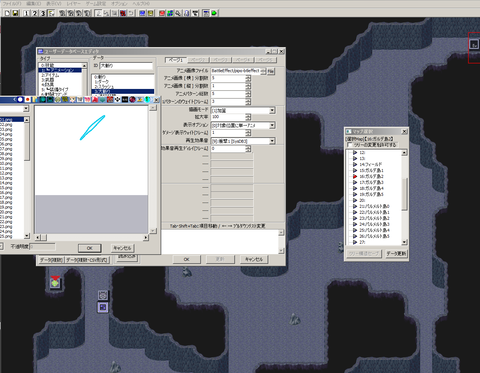Click the File browse button beside animation image
The width and height of the screenshot is (480, 373).
(x=271, y=71)
